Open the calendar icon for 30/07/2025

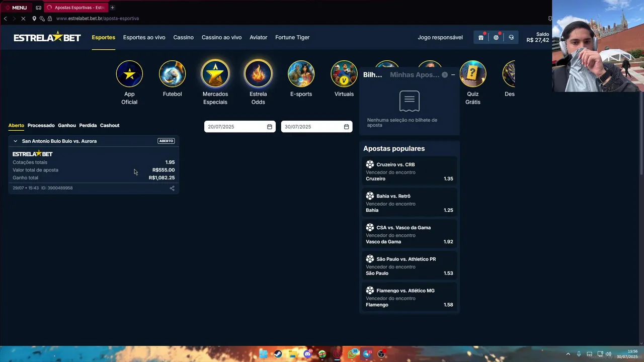346,127
